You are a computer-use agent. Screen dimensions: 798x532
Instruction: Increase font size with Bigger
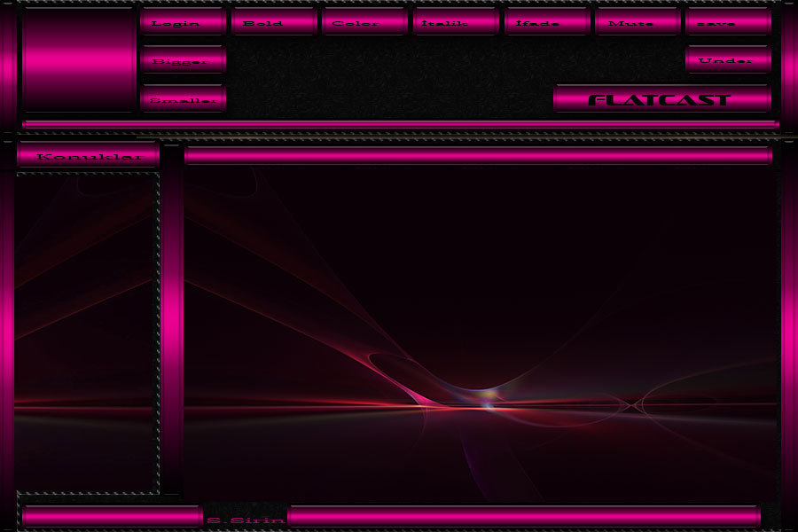click(x=183, y=60)
